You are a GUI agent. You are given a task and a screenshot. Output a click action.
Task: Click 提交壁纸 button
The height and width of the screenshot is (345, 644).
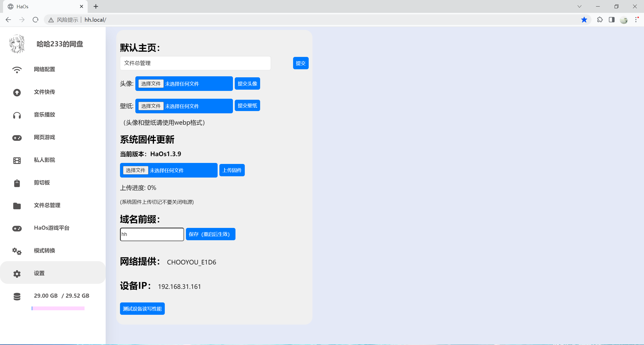tap(247, 106)
